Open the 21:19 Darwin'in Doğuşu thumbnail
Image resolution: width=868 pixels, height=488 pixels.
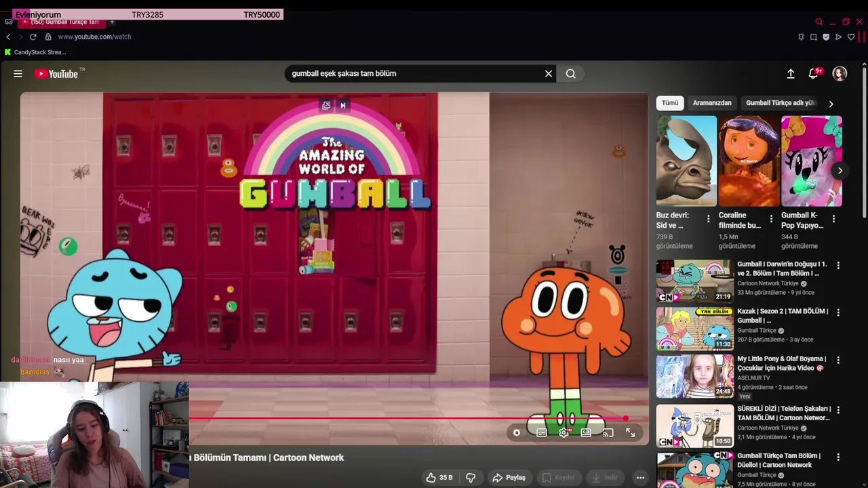pyautogui.click(x=694, y=281)
